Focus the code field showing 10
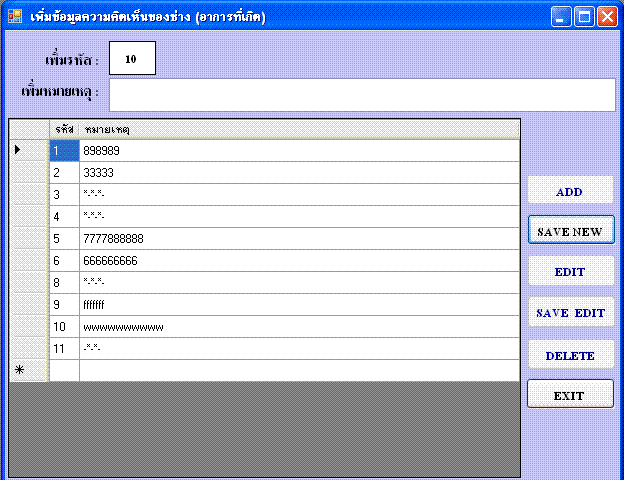624x480 pixels. [133, 58]
